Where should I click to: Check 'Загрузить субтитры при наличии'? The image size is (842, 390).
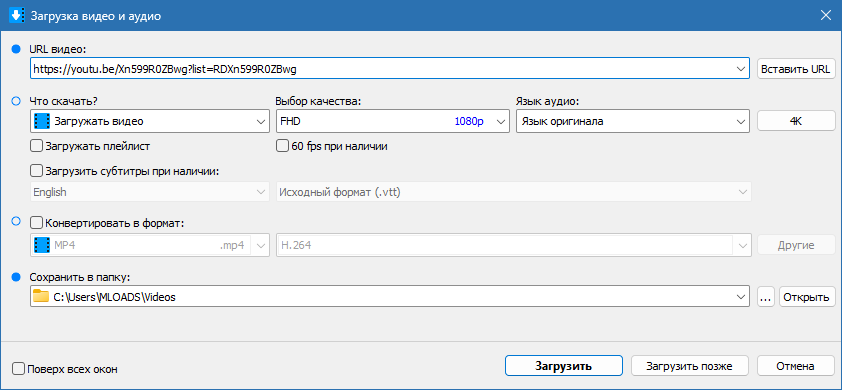click(37, 171)
